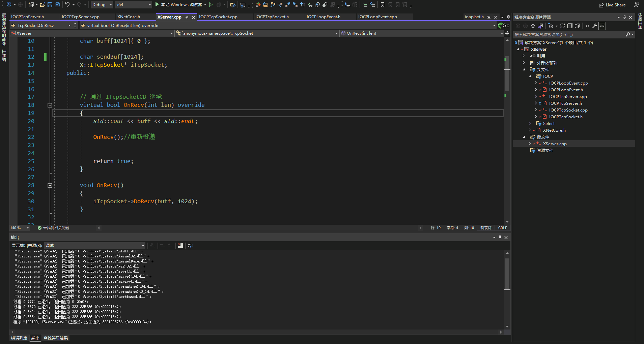
Task: Undo the last edit with the undo arrow
Action: click(x=67, y=4)
